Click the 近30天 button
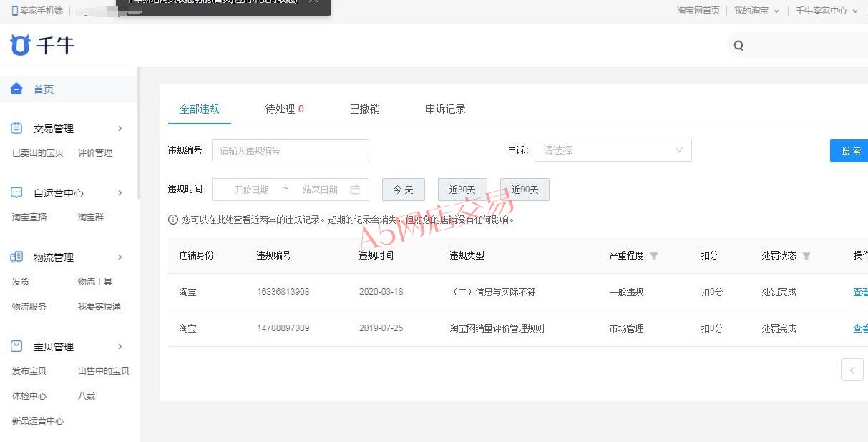Viewport: 868px width, 442px height. coord(462,190)
